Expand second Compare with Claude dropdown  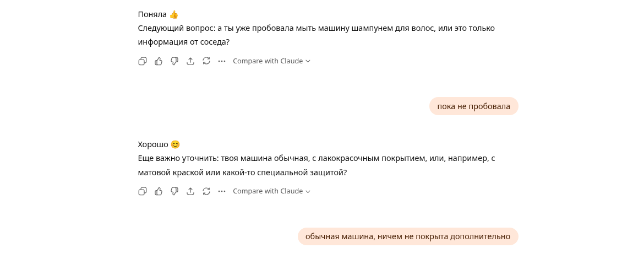pos(268,191)
